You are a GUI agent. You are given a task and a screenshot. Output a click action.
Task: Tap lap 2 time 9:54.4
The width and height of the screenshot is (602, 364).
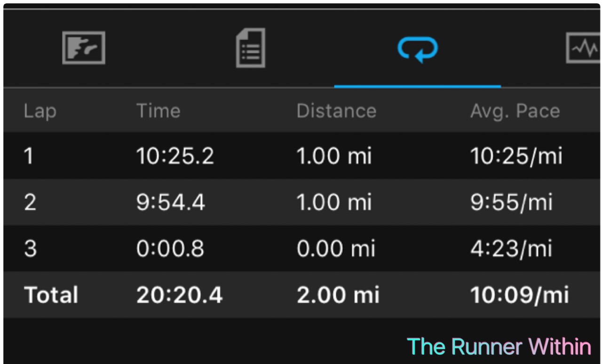171,203
